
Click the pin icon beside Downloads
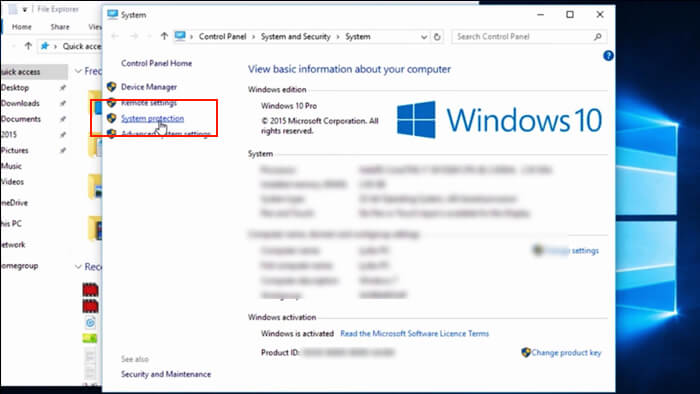click(63, 104)
